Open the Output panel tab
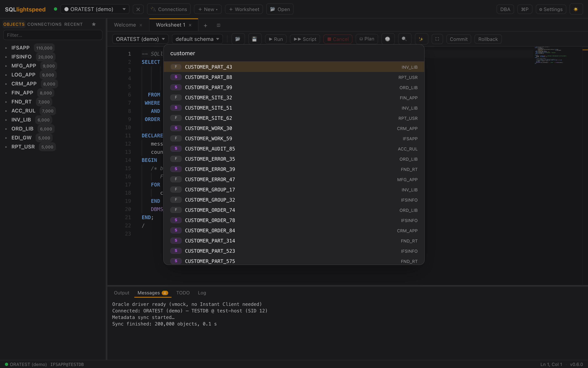 click(x=121, y=293)
